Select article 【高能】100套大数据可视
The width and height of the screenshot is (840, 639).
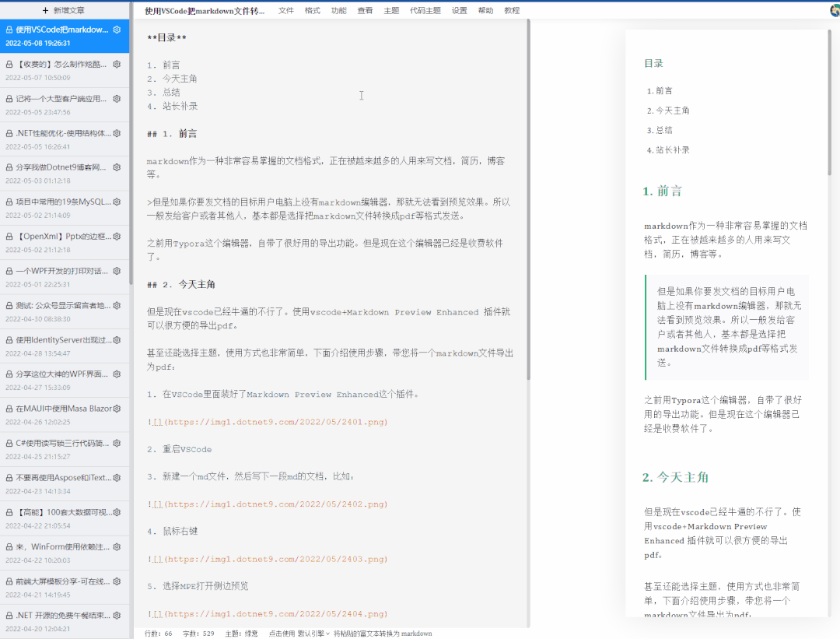(65, 518)
